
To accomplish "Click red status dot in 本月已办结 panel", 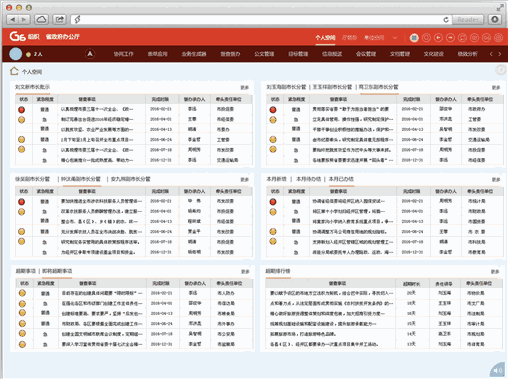I will click(x=273, y=201).
